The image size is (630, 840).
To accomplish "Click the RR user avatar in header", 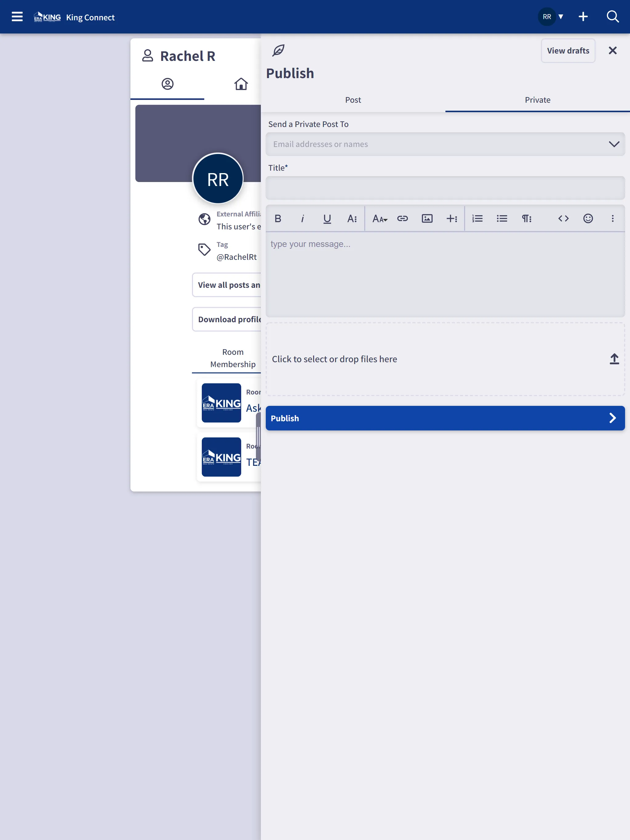I will tap(547, 17).
